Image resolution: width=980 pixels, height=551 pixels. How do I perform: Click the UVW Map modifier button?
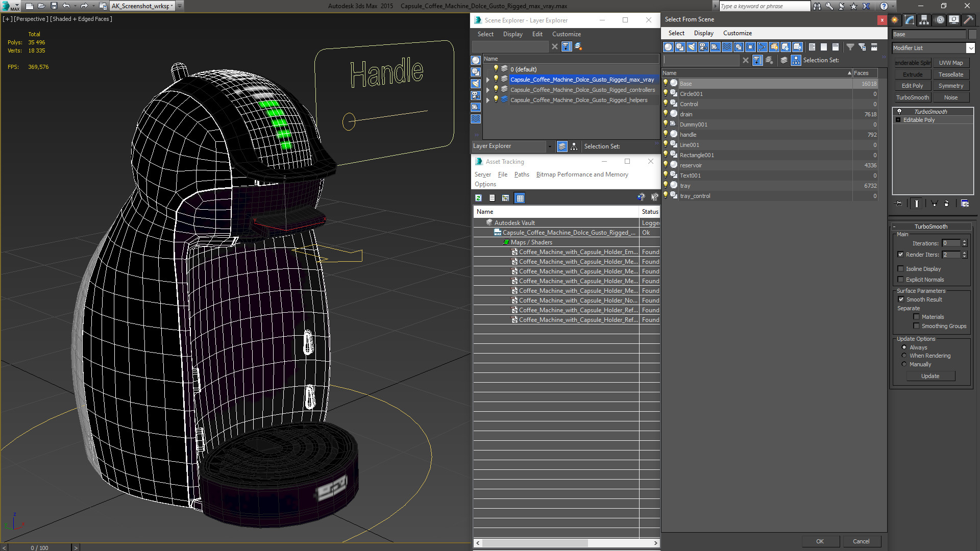[950, 63]
